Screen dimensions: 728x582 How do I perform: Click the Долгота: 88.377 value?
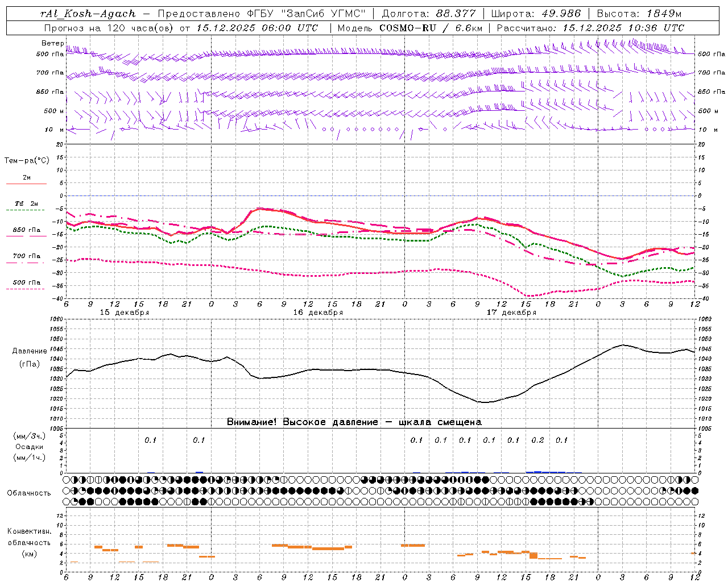click(x=428, y=14)
